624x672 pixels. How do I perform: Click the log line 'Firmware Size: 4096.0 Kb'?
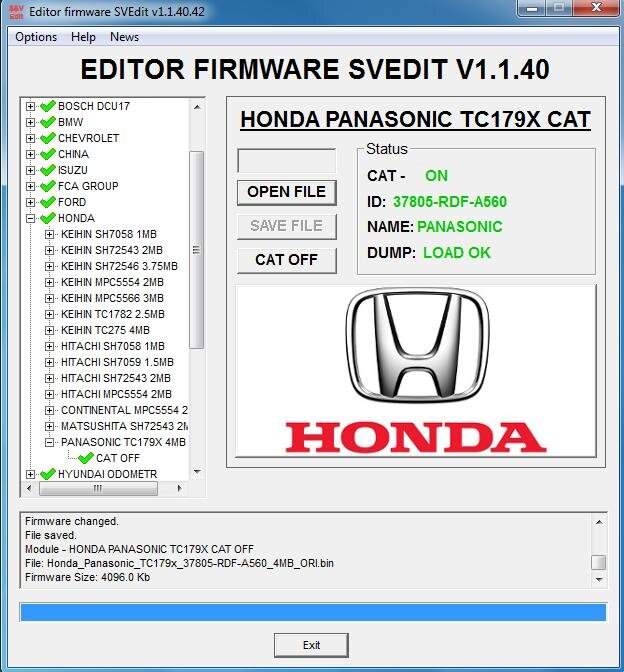[x=87, y=577]
